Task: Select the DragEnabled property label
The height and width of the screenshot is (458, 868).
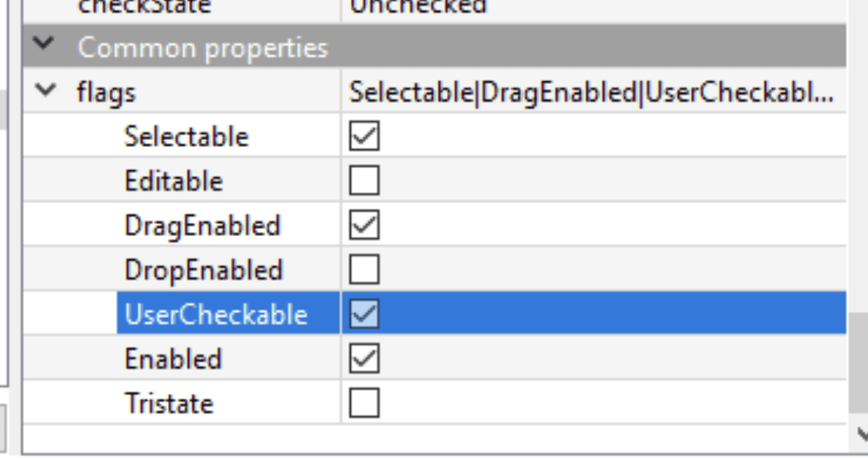Action: [202, 225]
